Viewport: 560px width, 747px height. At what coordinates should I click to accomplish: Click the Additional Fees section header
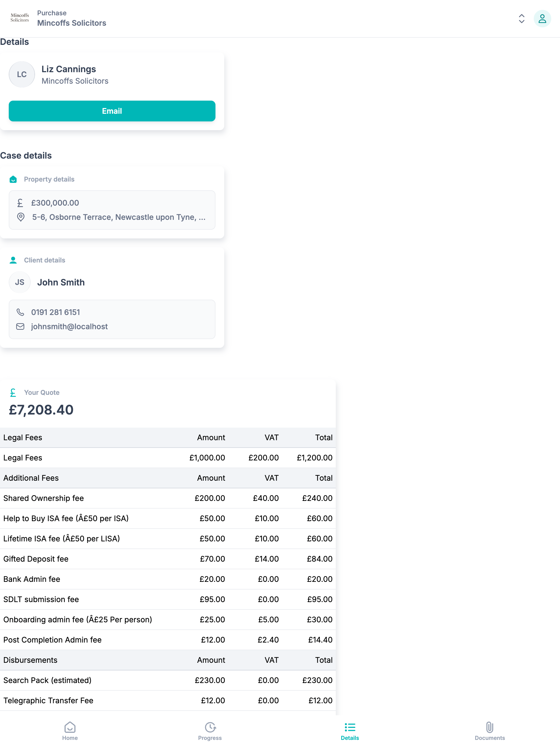click(x=31, y=478)
